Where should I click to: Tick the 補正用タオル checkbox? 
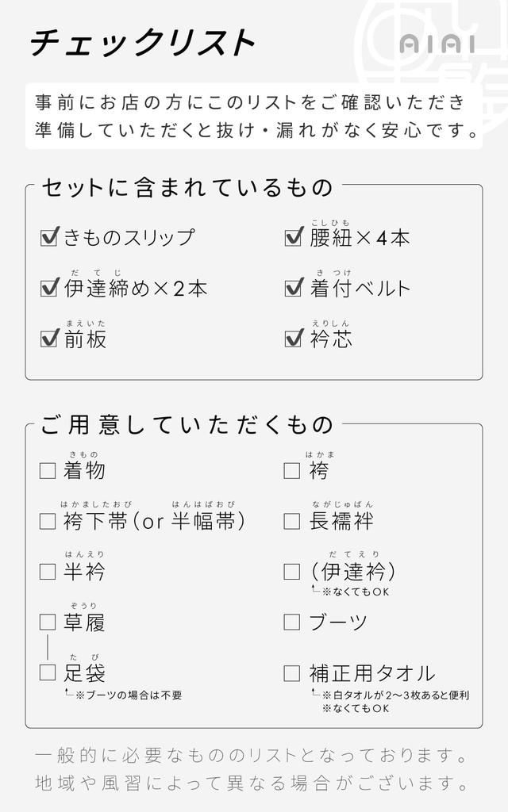point(292,673)
